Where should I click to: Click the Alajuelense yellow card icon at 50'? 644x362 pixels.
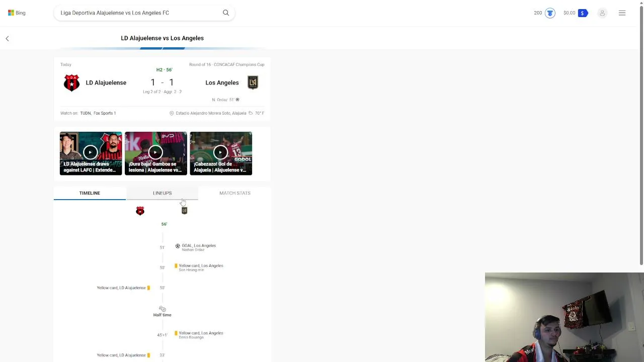coord(148,288)
